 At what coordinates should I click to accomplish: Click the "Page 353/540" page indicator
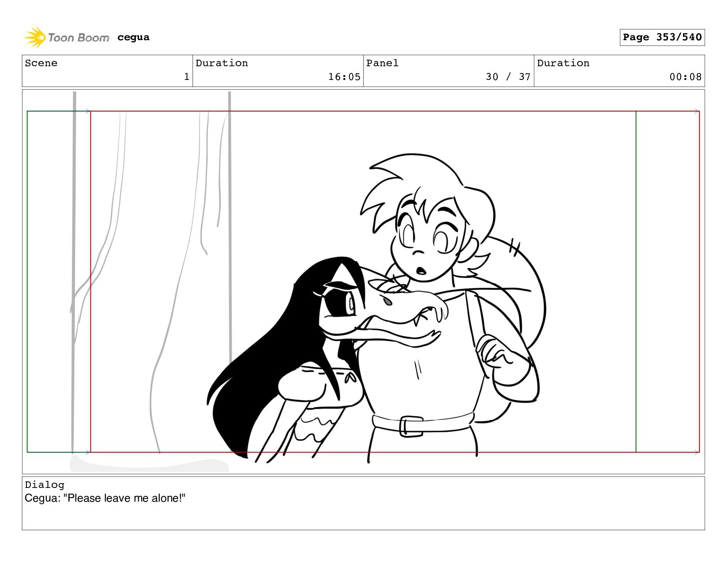[x=662, y=37]
